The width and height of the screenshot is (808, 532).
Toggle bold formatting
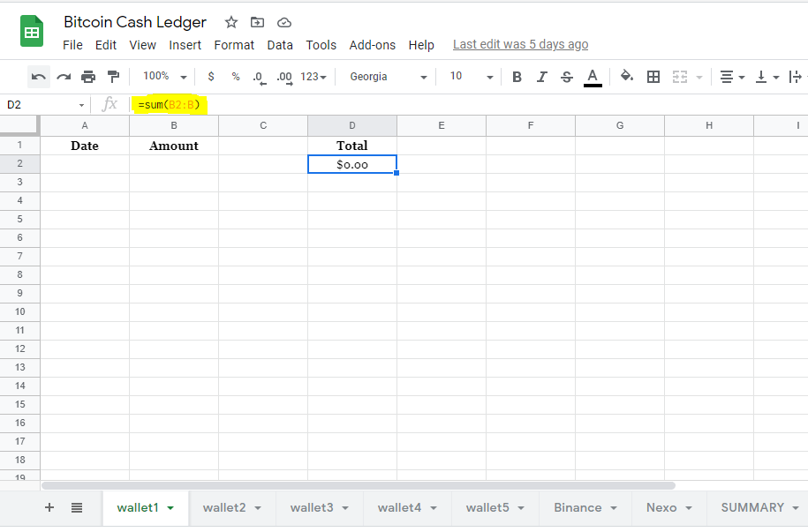tap(517, 77)
